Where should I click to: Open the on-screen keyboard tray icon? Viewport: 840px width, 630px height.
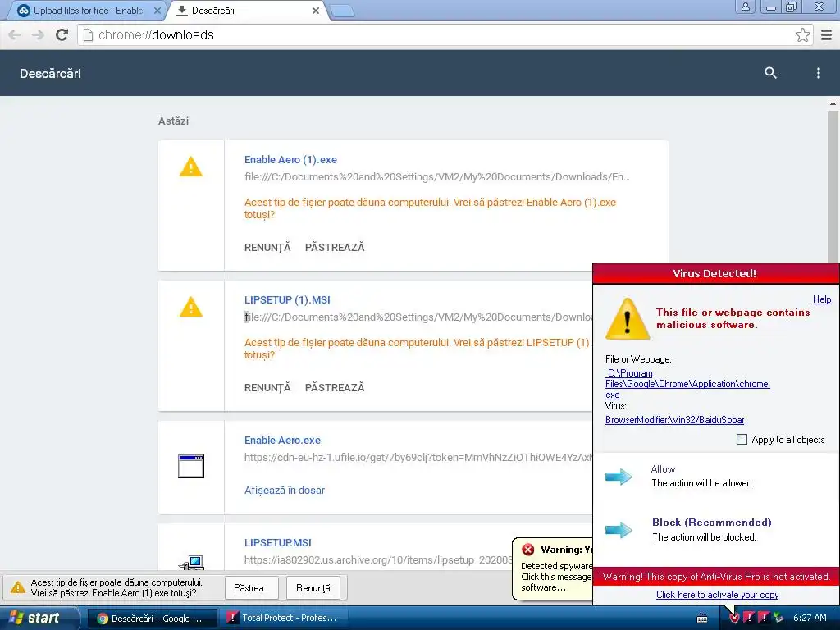[702, 619]
